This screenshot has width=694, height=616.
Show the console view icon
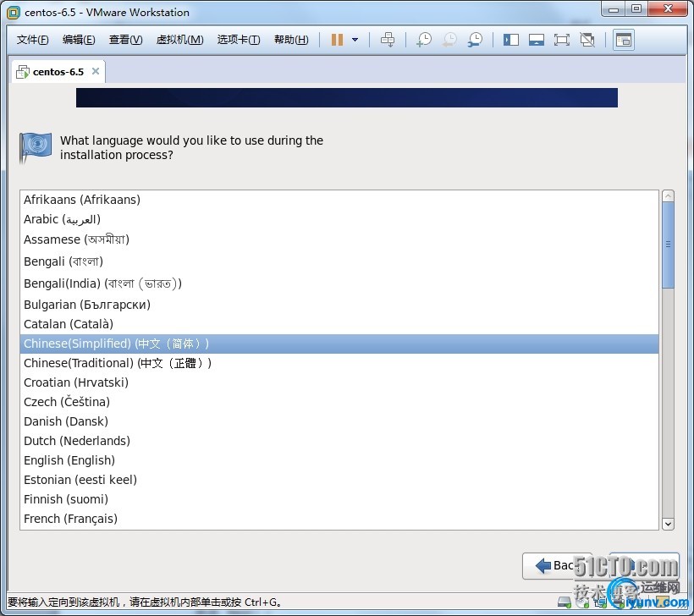tap(624, 40)
